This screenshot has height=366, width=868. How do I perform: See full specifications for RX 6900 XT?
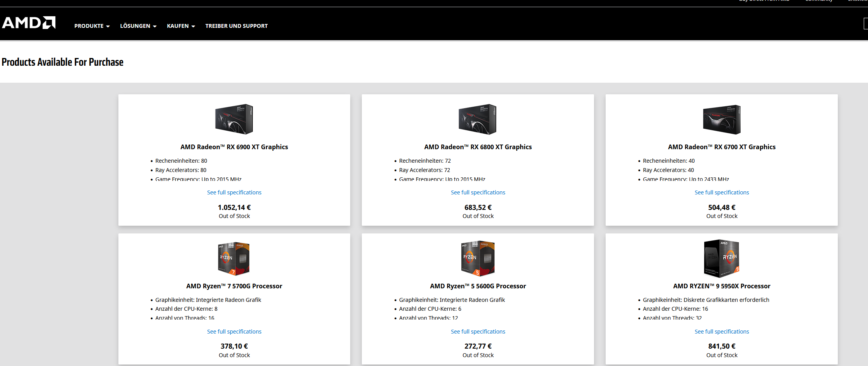click(234, 192)
